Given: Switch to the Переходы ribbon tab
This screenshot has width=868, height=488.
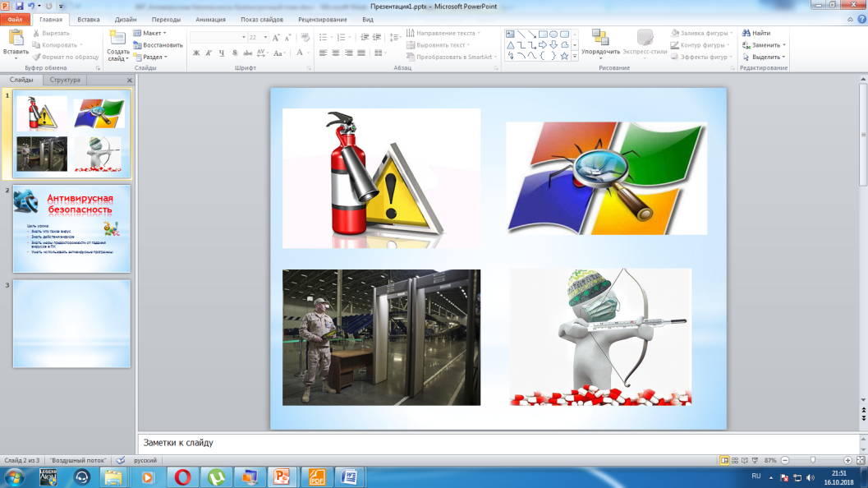Looking at the screenshot, I should (166, 20).
